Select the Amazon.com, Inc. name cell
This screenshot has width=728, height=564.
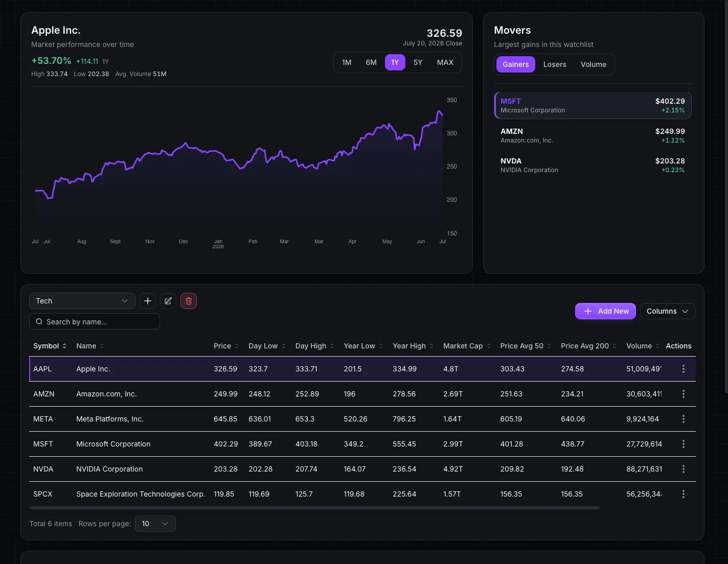[x=106, y=394]
